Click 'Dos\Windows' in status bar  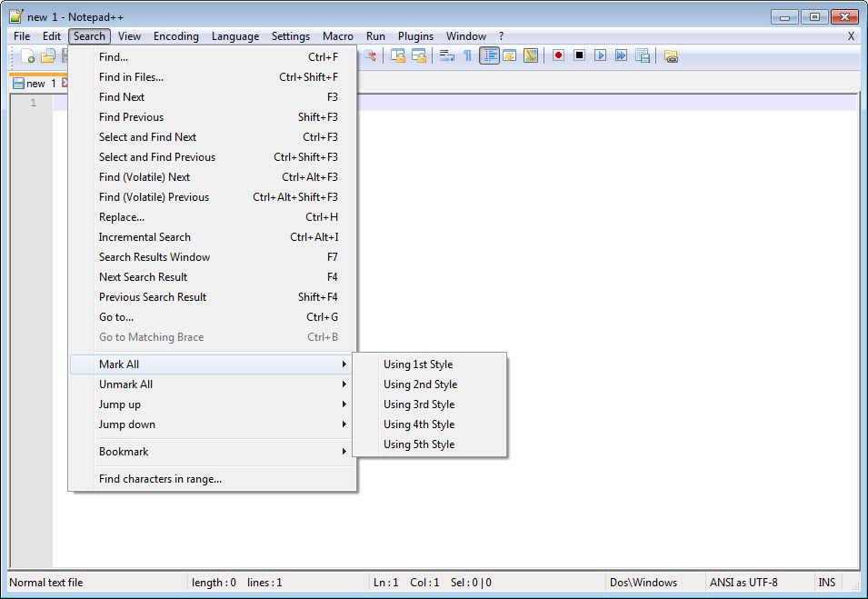[644, 583]
